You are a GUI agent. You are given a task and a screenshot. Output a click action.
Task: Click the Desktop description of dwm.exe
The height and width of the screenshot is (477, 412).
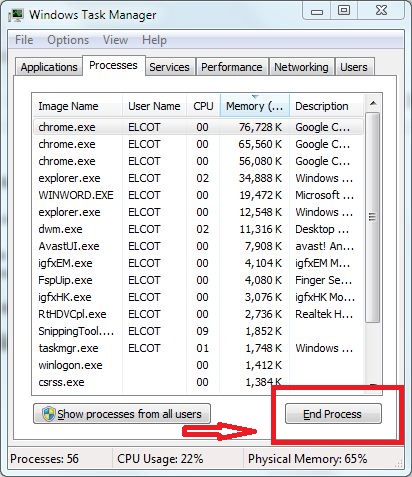click(x=322, y=229)
